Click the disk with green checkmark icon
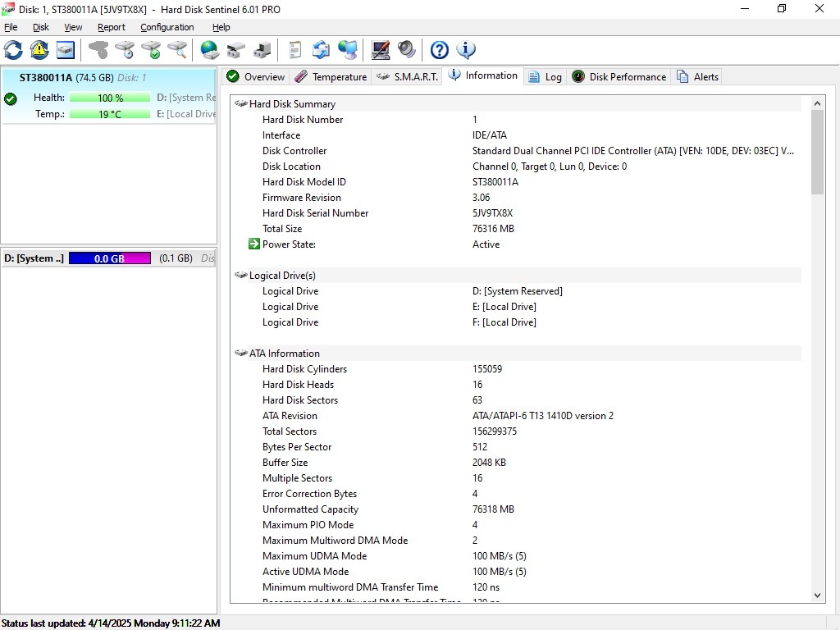 point(151,50)
